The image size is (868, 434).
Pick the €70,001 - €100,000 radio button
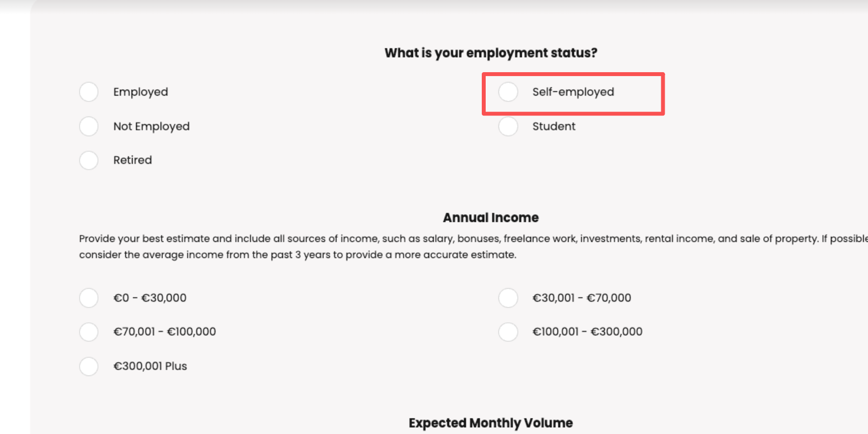click(89, 332)
